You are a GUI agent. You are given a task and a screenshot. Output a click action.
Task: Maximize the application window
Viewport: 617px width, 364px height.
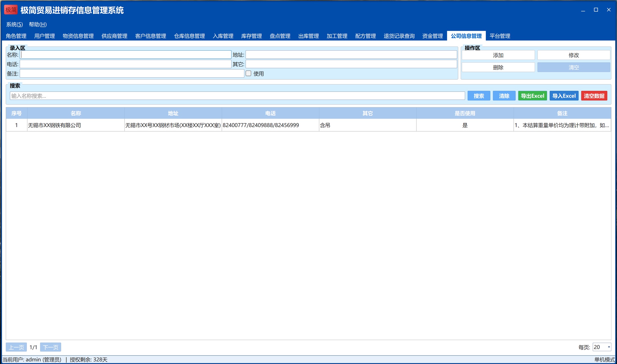[596, 10]
